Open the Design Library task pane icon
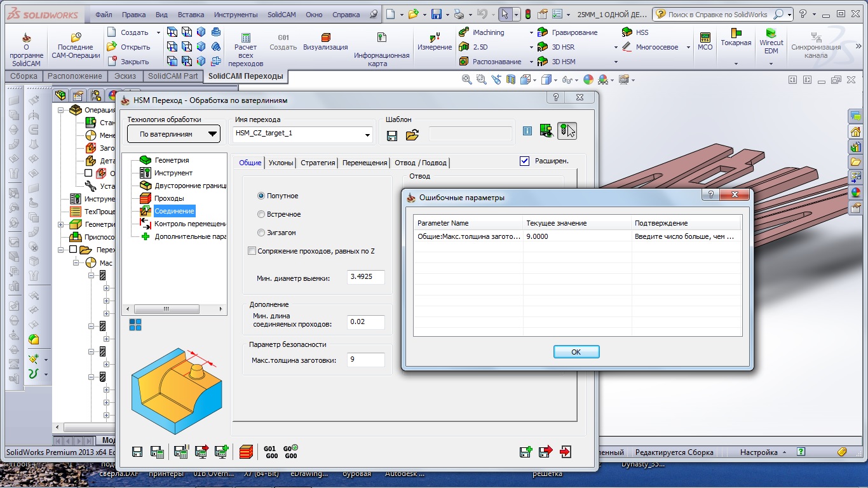The height and width of the screenshot is (488, 868). 855,146
